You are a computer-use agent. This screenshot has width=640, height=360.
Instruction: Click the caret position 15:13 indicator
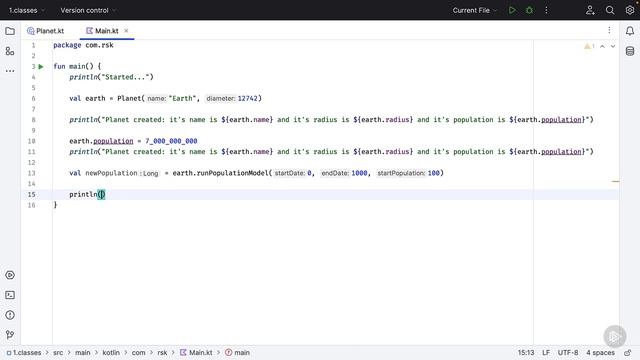click(526, 353)
